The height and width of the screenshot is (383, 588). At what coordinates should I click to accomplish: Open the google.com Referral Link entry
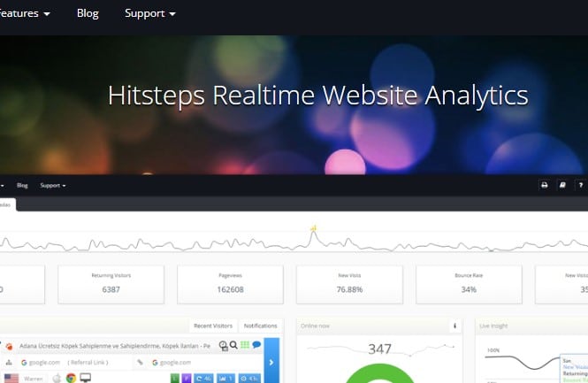coord(65,363)
